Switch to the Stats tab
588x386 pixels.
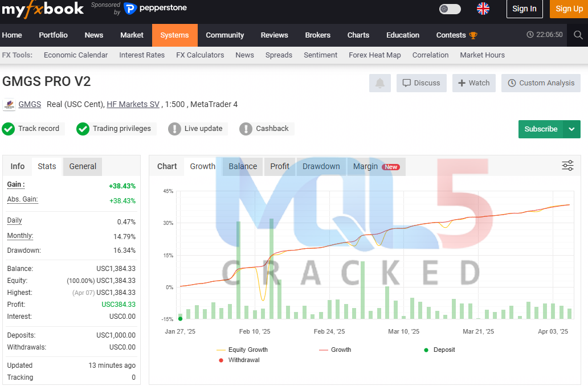[x=47, y=166]
